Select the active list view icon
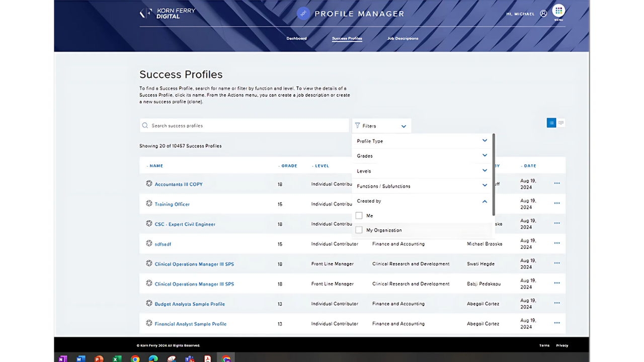Screen dimensions: 644x362 (x=551, y=122)
